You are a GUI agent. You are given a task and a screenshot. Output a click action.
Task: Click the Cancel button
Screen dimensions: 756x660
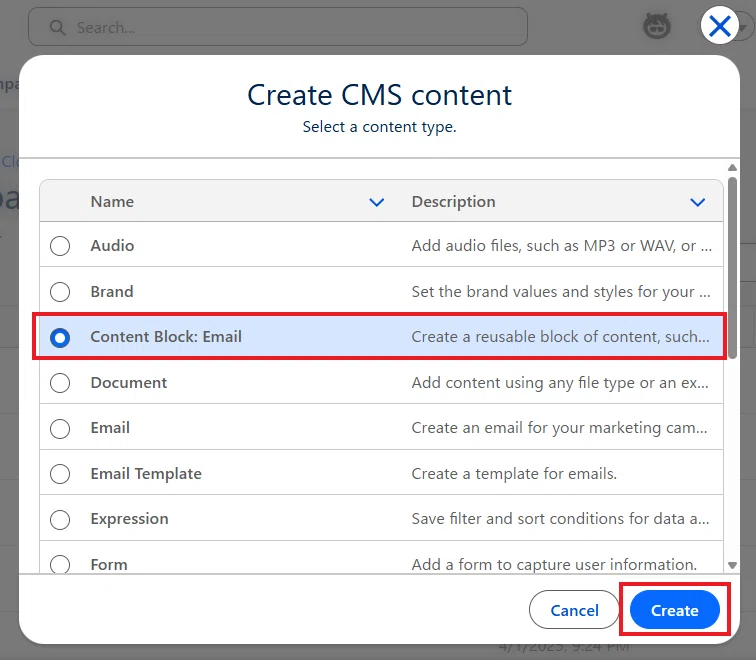click(574, 610)
